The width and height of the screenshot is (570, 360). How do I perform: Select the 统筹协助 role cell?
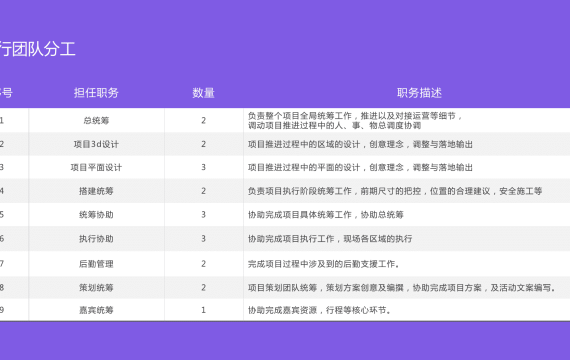[96, 215]
